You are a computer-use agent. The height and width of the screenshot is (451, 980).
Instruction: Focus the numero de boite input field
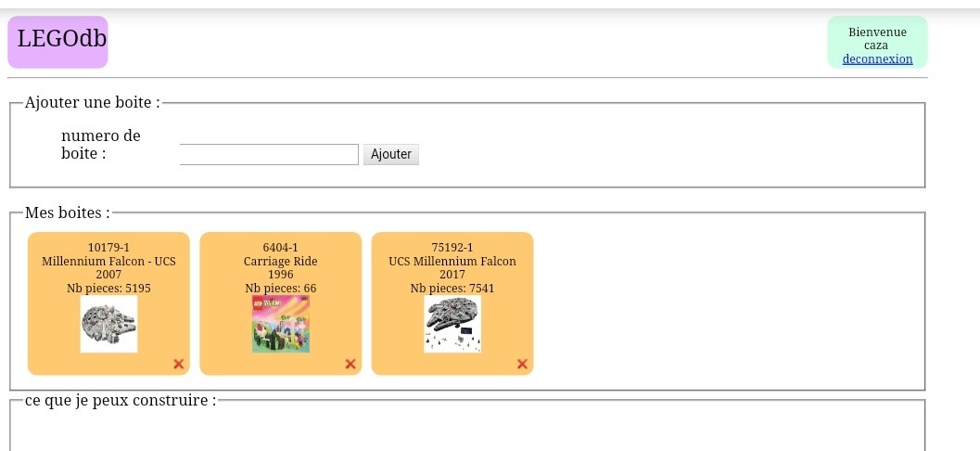coord(269,154)
